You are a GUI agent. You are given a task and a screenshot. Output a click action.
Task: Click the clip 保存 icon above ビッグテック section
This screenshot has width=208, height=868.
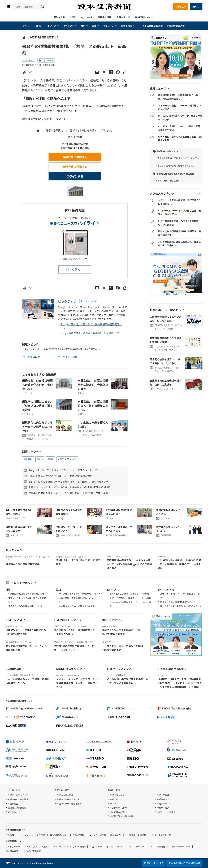[x=25, y=288]
